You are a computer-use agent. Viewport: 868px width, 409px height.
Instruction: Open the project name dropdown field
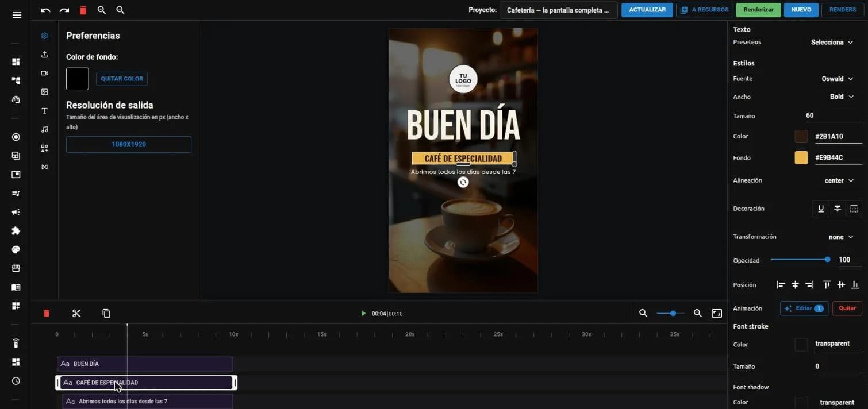pyautogui.click(x=559, y=10)
